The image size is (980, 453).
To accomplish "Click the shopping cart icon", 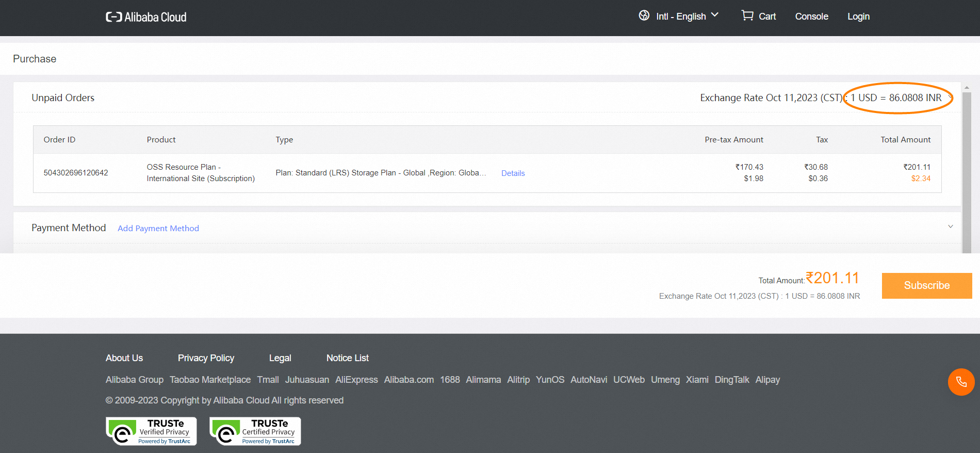I will click(x=747, y=15).
